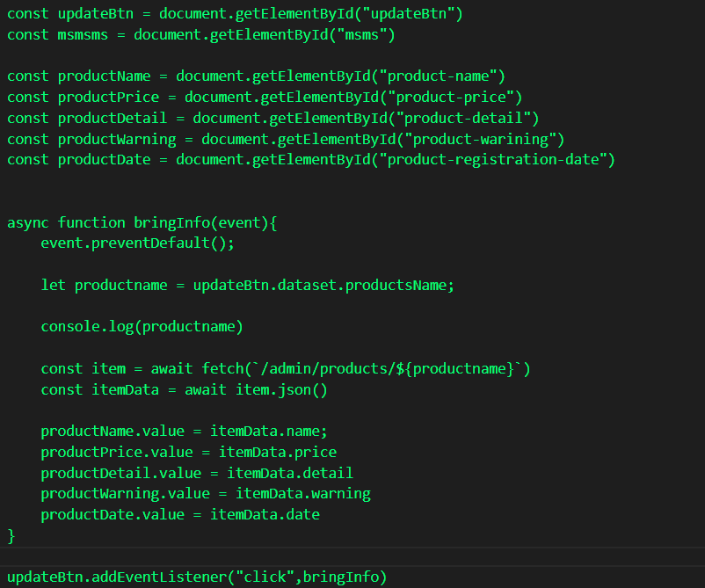
Task: Click the console.log(productname) statement
Action: 142,326
